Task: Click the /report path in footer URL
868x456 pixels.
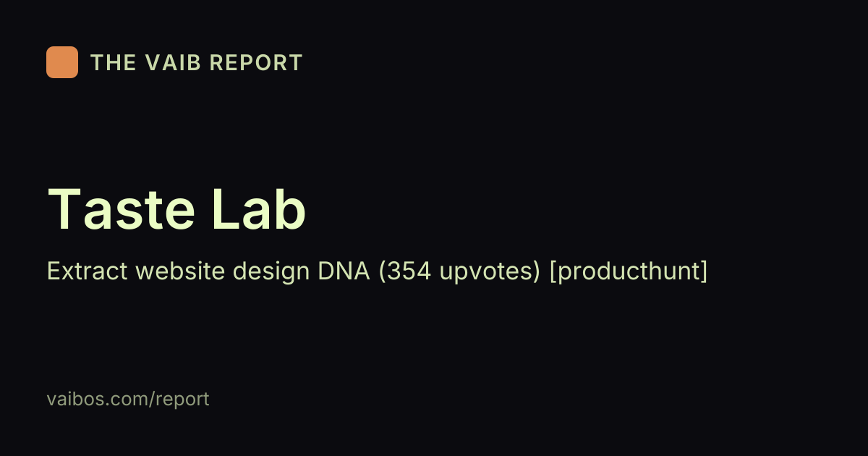Action: (x=179, y=399)
